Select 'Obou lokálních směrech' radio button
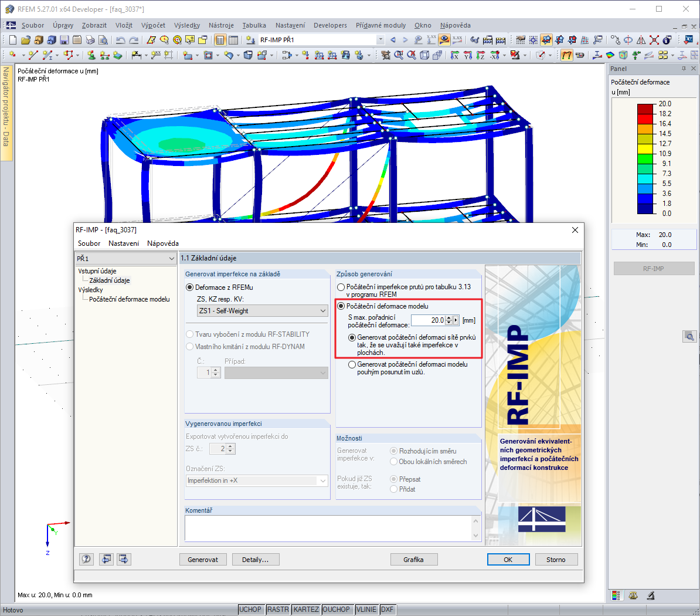The width and height of the screenshot is (700, 616). pos(394,462)
